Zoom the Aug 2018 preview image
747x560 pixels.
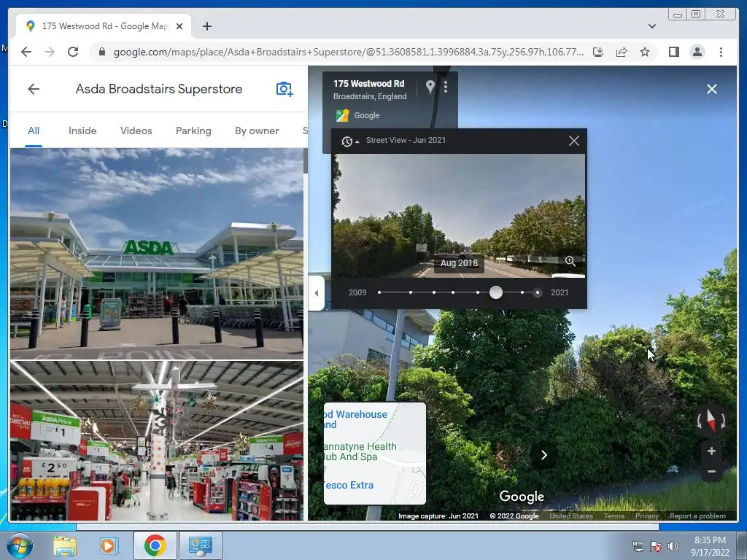(x=570, y=261)
